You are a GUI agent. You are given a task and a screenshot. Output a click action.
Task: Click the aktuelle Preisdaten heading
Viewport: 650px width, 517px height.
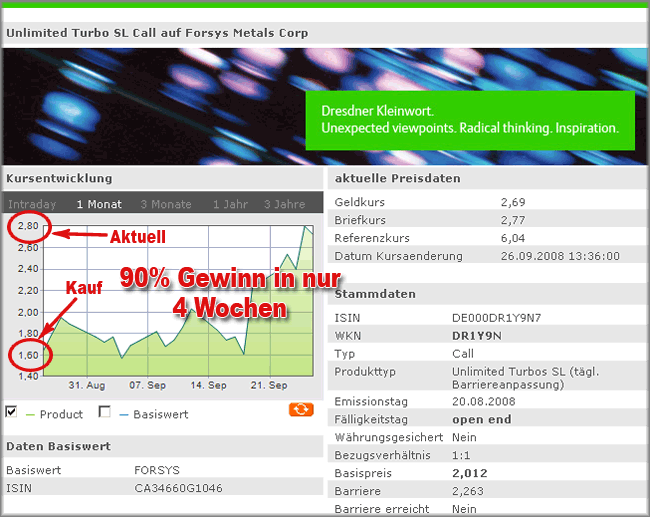398,178
